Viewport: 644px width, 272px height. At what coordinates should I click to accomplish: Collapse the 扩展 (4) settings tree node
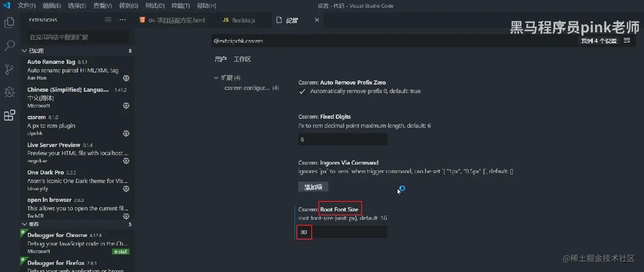coord(216,78)
